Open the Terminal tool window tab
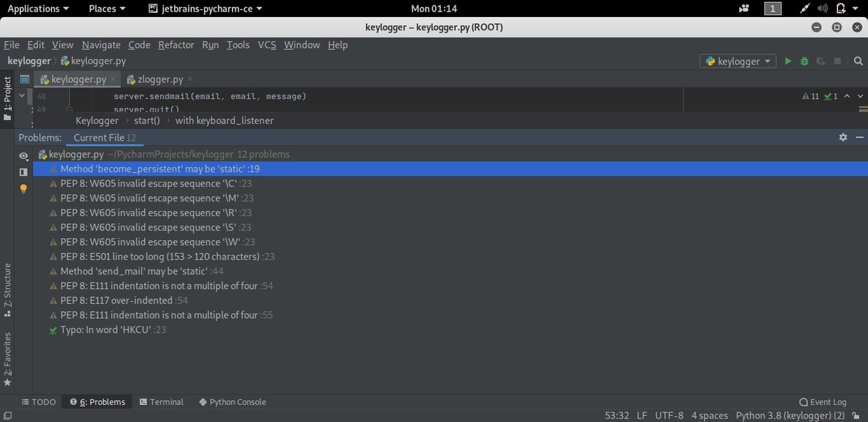868x422 pixels. point(161,402)
